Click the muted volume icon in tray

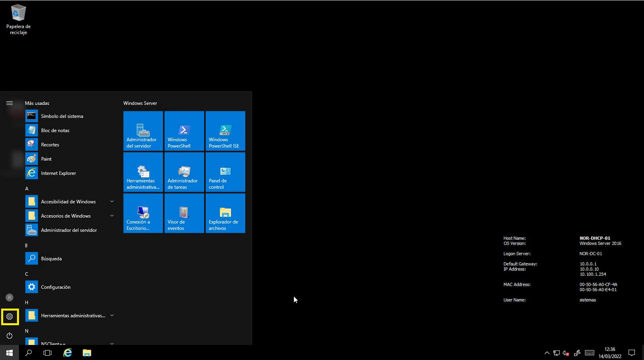pyautogui.click(x=566, y=353)
